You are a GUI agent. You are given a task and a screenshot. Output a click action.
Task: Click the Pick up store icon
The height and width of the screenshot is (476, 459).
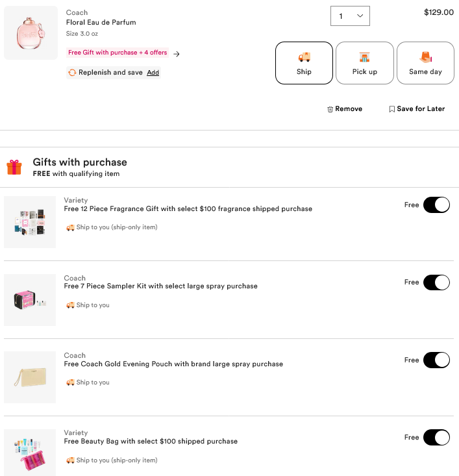pos(364,57)
